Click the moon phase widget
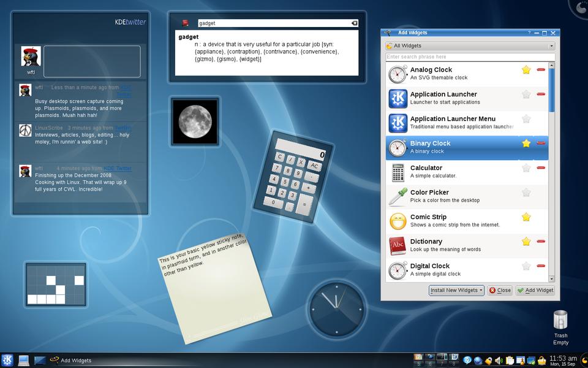The width and height of the screenshot is (588, 368). [195, 121]
